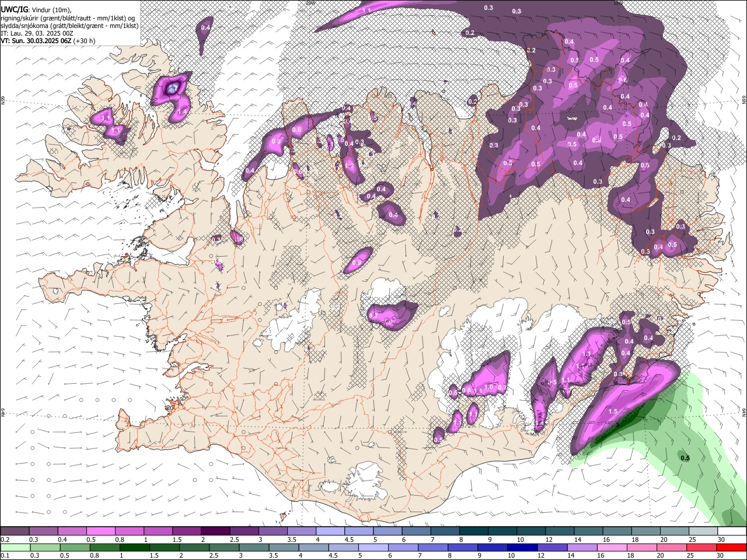
Task: Select the light lavender snow swatch labeled 4
Action: 330,531
